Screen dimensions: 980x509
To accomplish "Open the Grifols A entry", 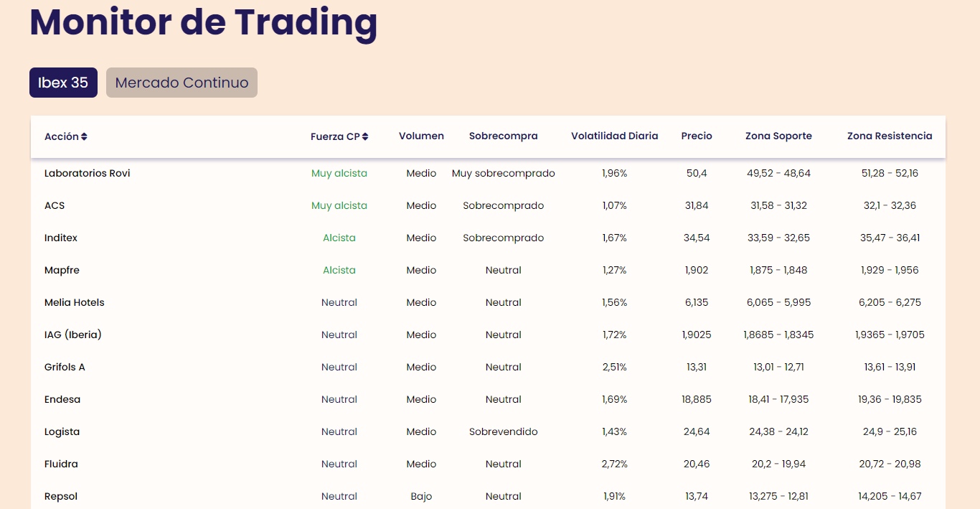I will (65, 367).
